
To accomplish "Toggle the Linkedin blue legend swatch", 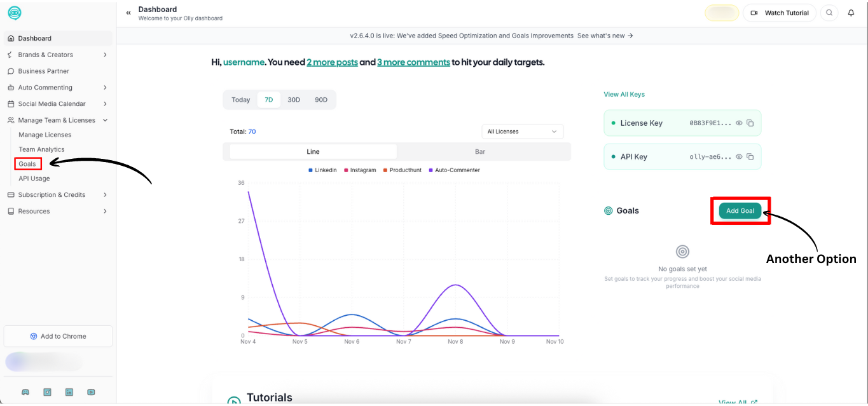I will coord(310,170).
